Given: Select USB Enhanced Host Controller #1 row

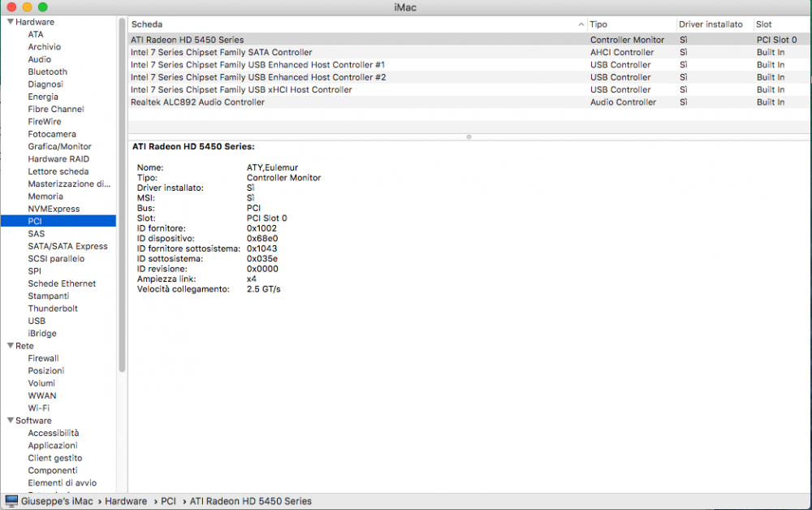Looking at the screenshot, I should click(x=469, y=64).
